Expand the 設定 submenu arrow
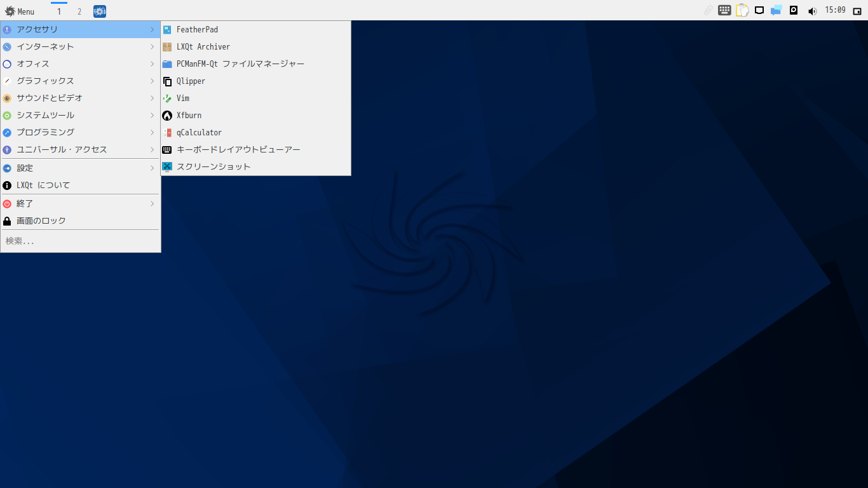Viewport: 868px width, 488px height. [153, 168]
